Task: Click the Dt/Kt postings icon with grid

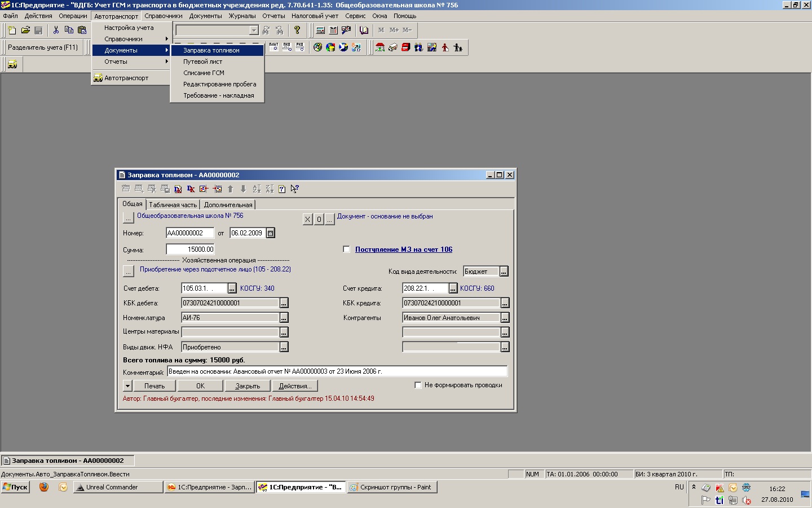Action: [178, 189]
